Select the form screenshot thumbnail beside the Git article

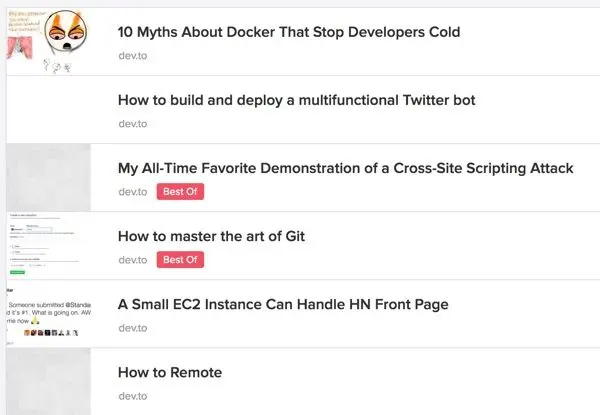pos(48,245)
